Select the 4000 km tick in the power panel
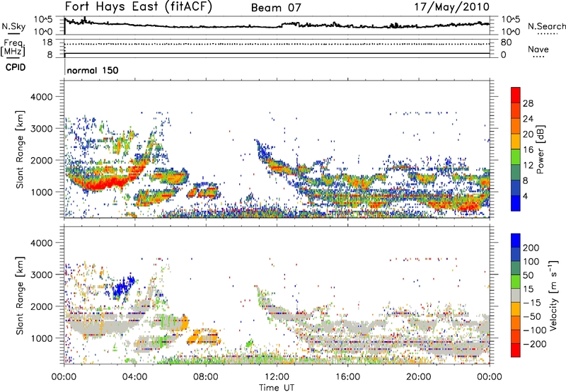Image resolution: width=566 pixels, height=392 pixels. pyautogui.click(x=42, y=97)
